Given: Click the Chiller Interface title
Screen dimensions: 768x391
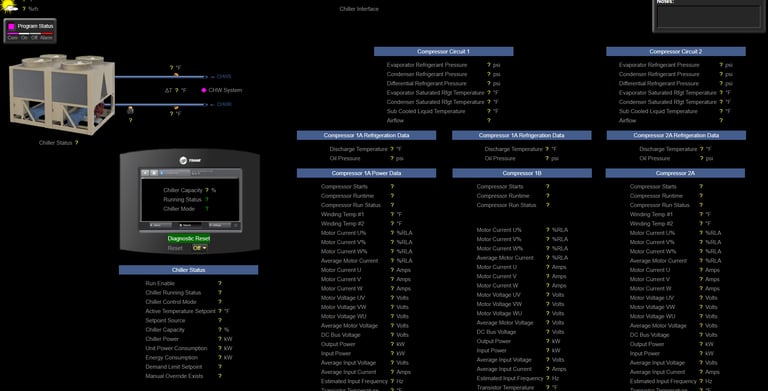Looking at the screenshot, I should [x=359, y=9].
